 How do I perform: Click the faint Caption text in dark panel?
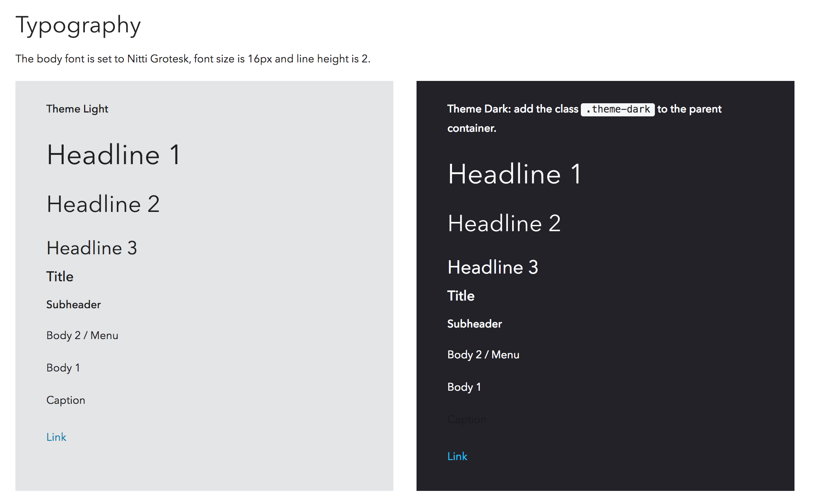[467, 419]
